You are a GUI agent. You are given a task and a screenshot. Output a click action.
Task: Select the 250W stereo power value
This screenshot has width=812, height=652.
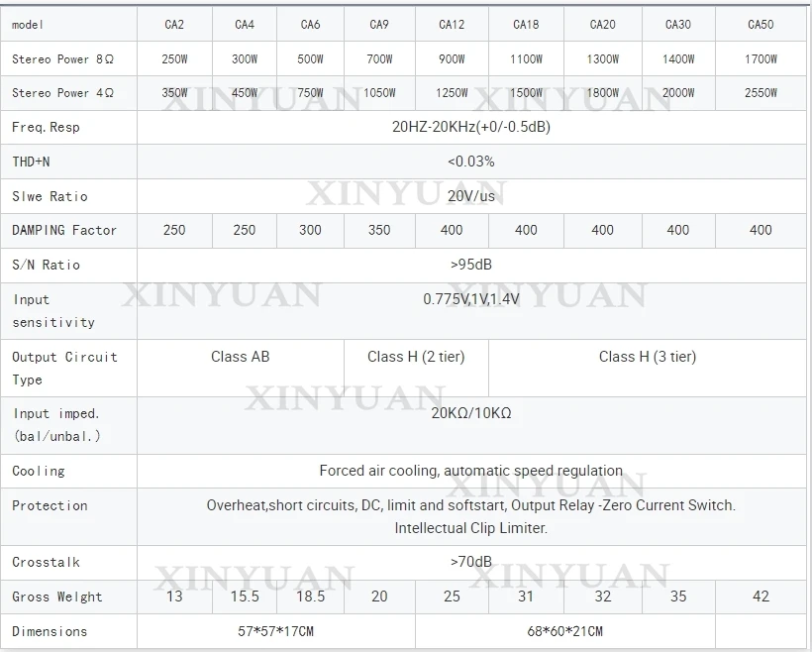pyautogui.click(x=174, y=59)
